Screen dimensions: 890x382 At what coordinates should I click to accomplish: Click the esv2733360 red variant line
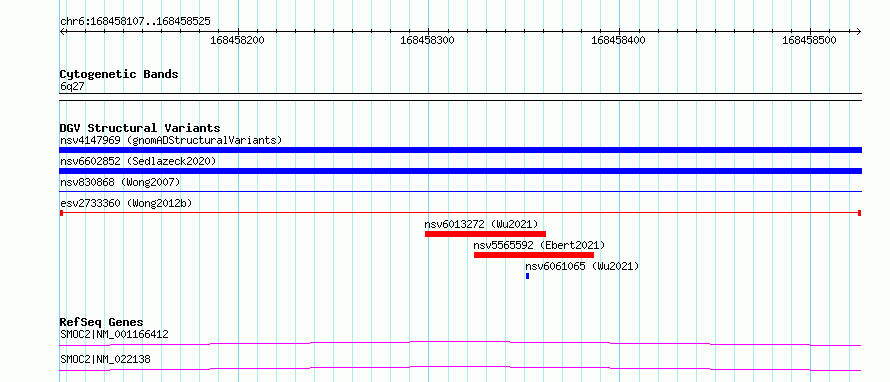[460, 213]
